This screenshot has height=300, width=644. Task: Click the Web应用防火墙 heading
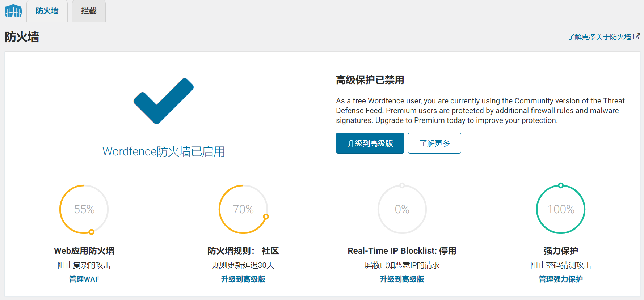pyautogui.click(x=84, y=251)
